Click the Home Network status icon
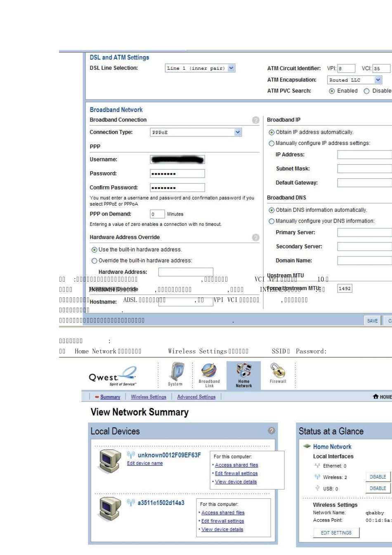The image size is (392, 555). [307, 446]
